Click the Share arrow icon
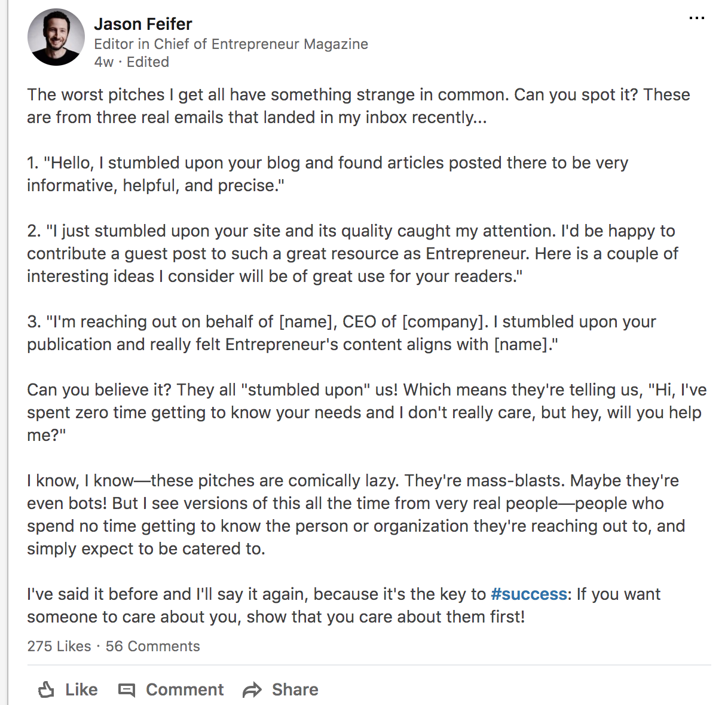 [x=252, y=690]
